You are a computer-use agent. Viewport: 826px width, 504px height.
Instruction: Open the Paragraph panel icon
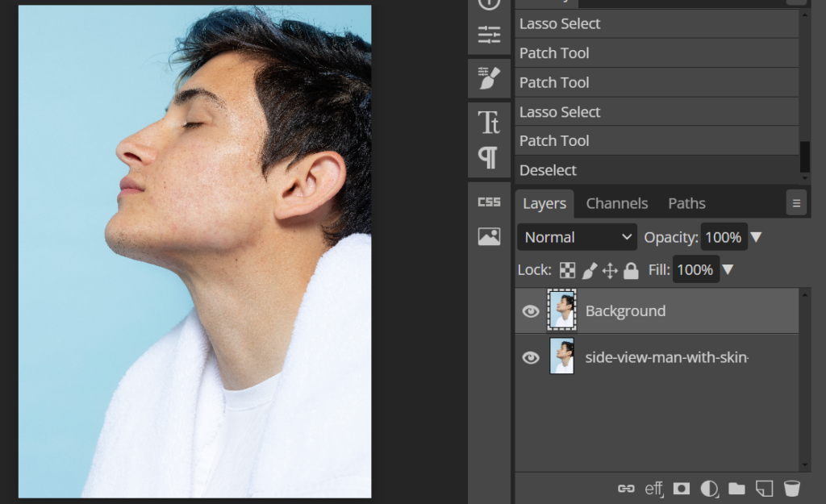pos(488,157)
